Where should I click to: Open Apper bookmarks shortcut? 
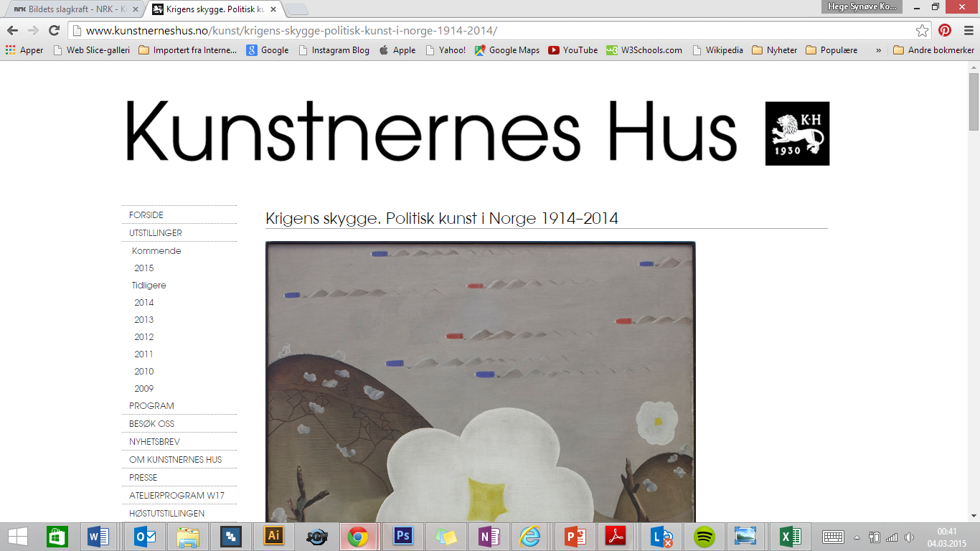(24, 50)
